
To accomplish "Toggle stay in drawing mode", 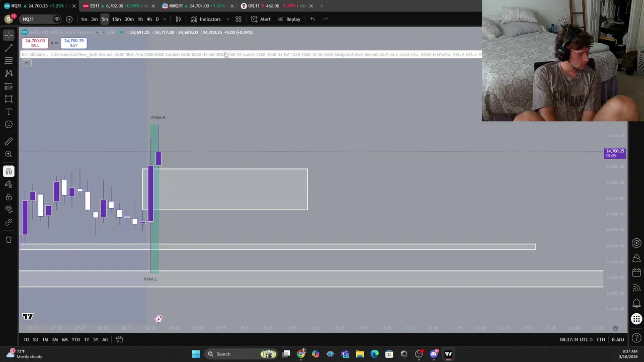I will pyautogui.click(x=9, y=184).
